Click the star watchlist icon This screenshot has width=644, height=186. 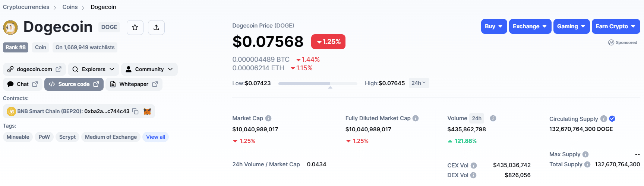[x=135, y=27]
